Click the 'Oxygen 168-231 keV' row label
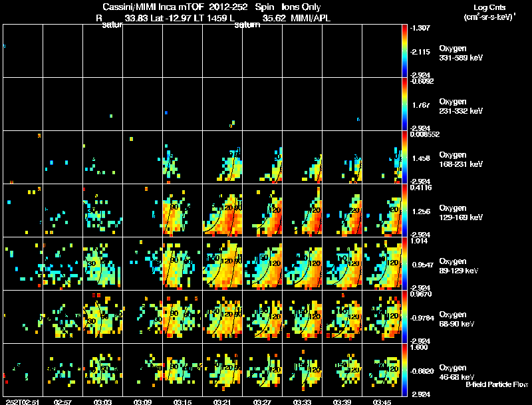This screenshot has height=405, width=532. [x=461, y=160]
